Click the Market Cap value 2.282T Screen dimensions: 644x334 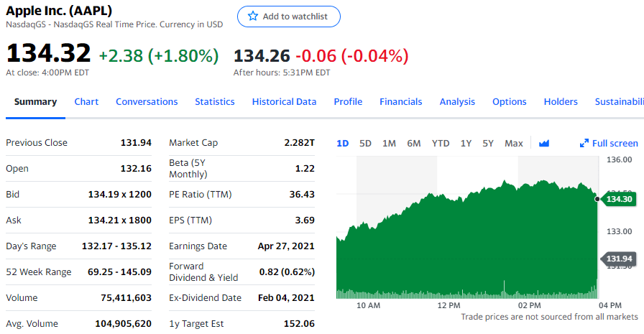(300, 143)
